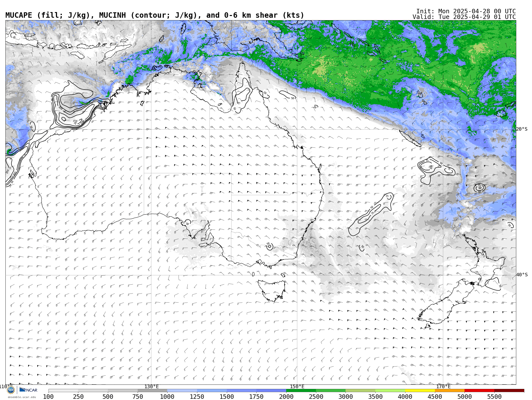This screenshot has height=400, width=532.
Task: Click the colorbar label 1000
Action: (167, 397)
